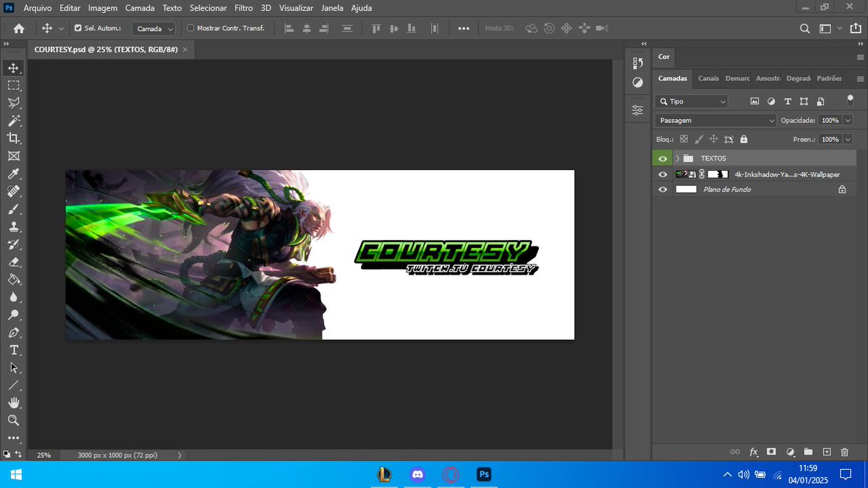868x488 pixels.
Task: Select the Type (T) tool
Action: [x=14, y=350]
